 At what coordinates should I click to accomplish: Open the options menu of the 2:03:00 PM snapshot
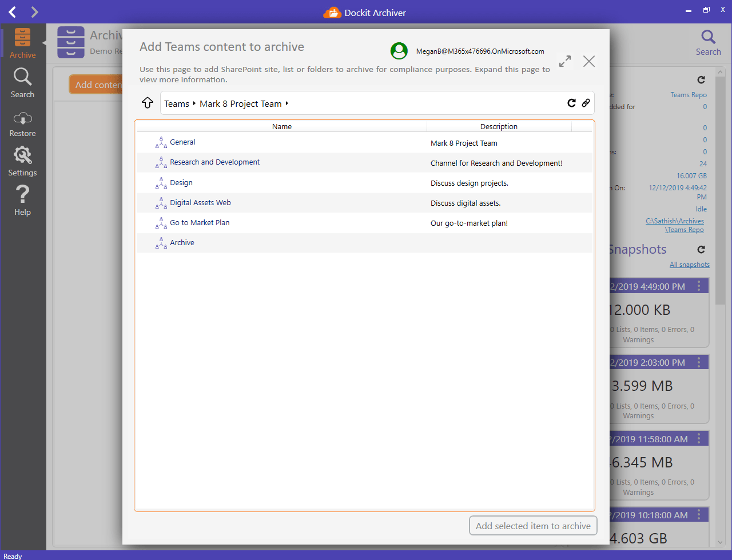[x=698, y=362]
